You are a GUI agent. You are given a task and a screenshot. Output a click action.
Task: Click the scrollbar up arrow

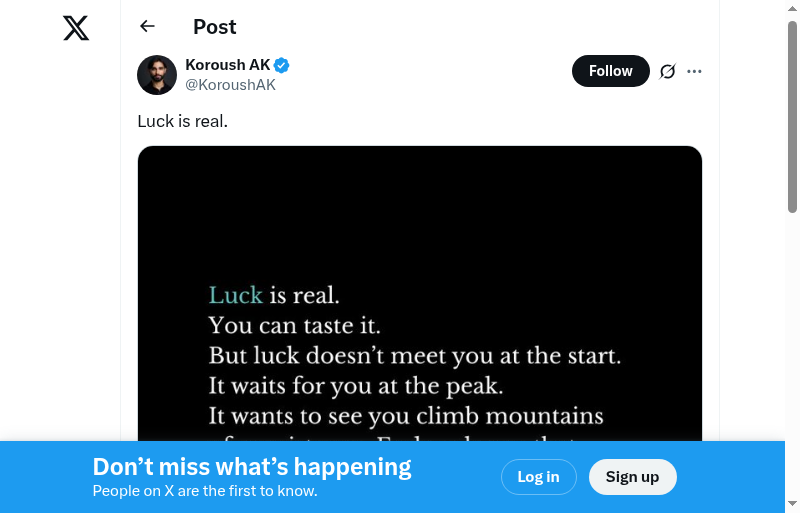click(x=792, y=8)
